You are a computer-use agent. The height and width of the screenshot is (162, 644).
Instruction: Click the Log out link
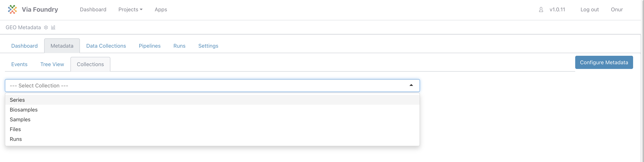(x=589, y=10)
